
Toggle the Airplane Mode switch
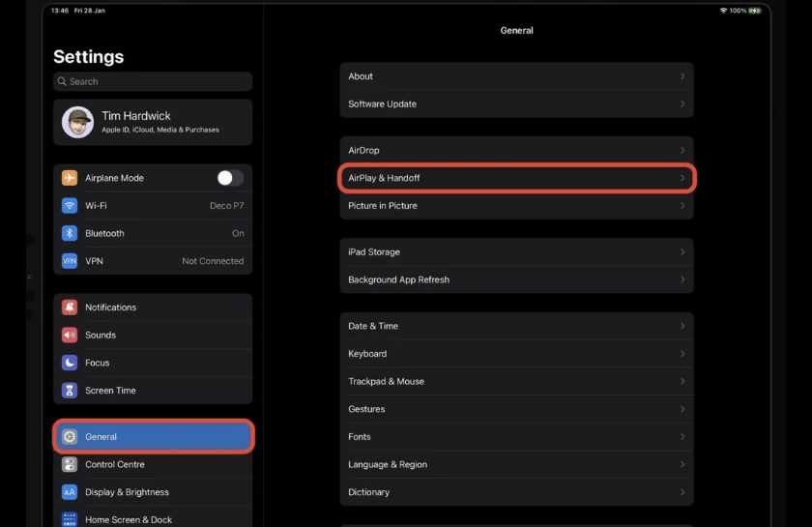pyautogui.click(x=230, y=178)
